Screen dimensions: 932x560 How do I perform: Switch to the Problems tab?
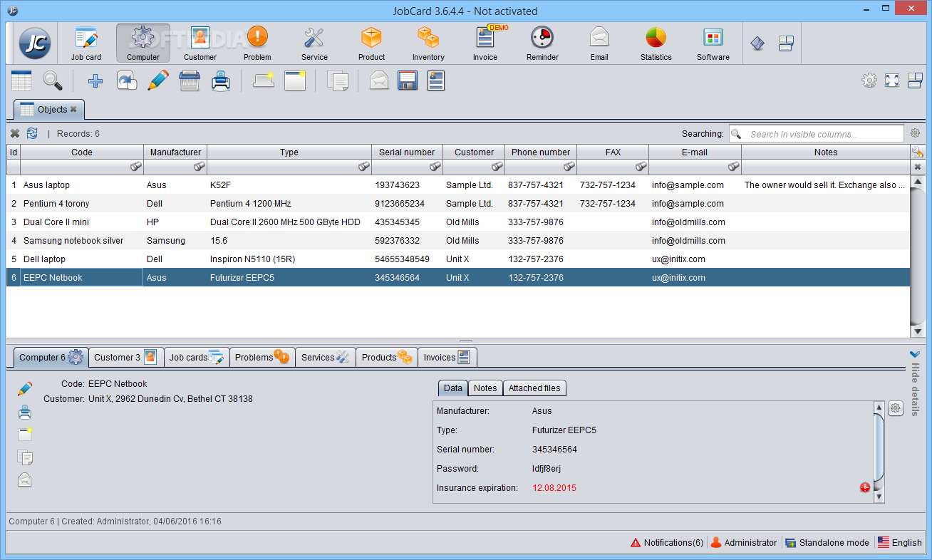[x=262, y=357]
